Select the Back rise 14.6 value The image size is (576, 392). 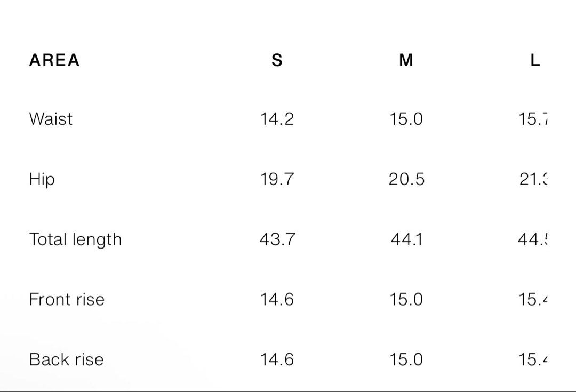coord(277,359)
